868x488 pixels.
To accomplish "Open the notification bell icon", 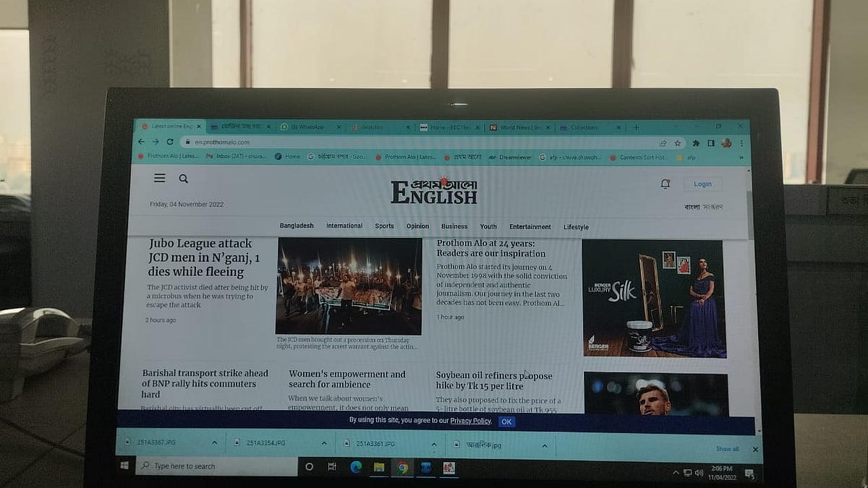I will [665, 184].
